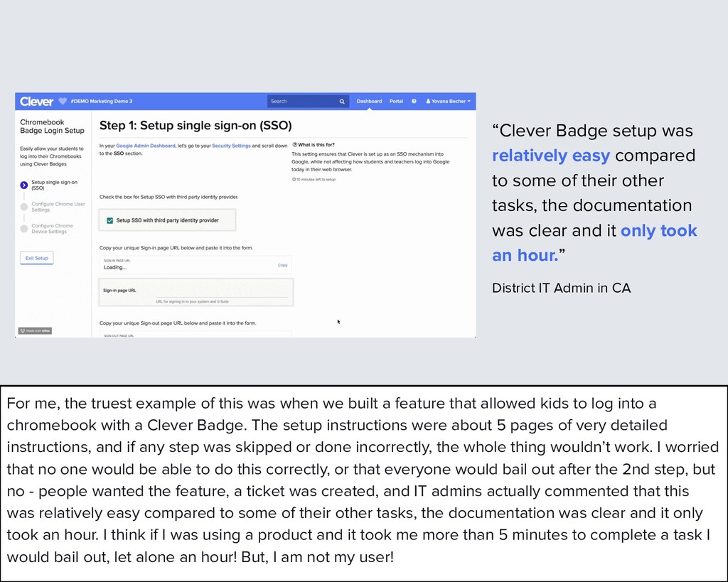728x582 pixels.
Task: Click the Exit Setup button
Action: pos(37,258)
